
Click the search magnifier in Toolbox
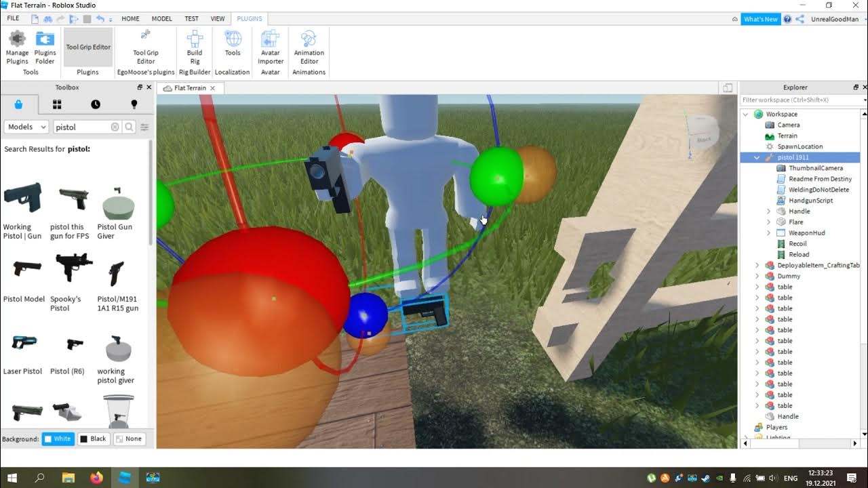click(x=129, y=127)
